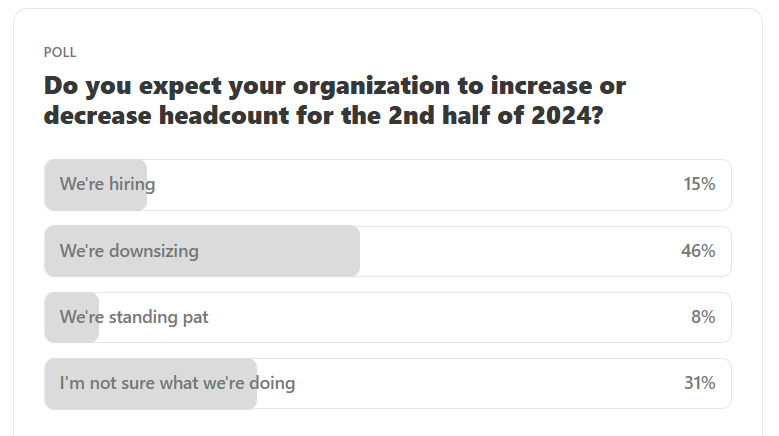Select the "We're downsizing" poll option
This screenshot has width=779, height=436.
pyautogui.click(x=388, y=251)
